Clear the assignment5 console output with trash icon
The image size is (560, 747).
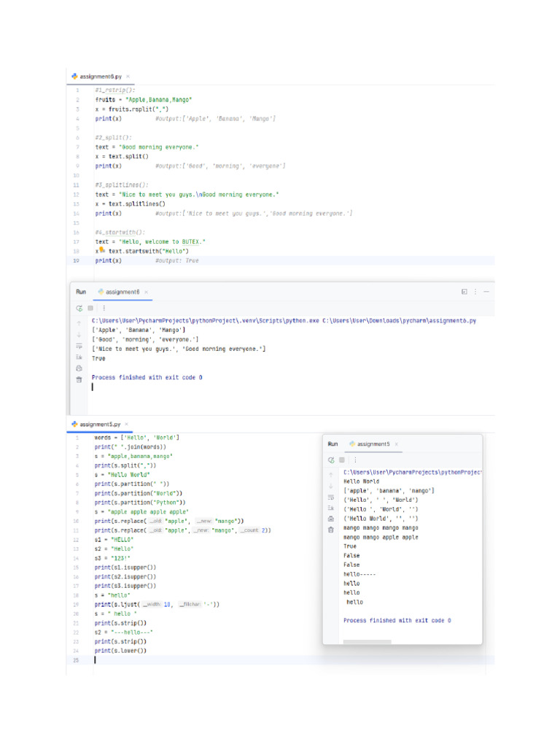pyautogui.click(x=331, y=530)
